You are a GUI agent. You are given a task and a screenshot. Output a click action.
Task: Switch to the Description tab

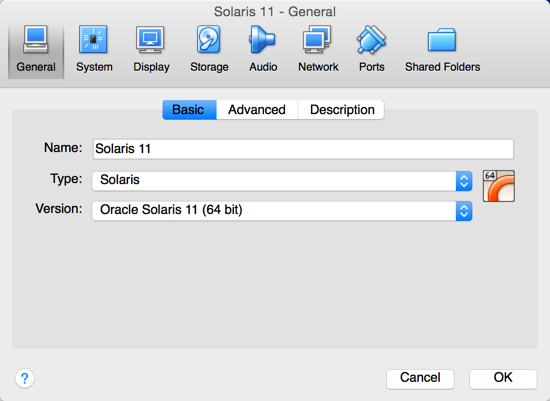click(x=341, y=110)
